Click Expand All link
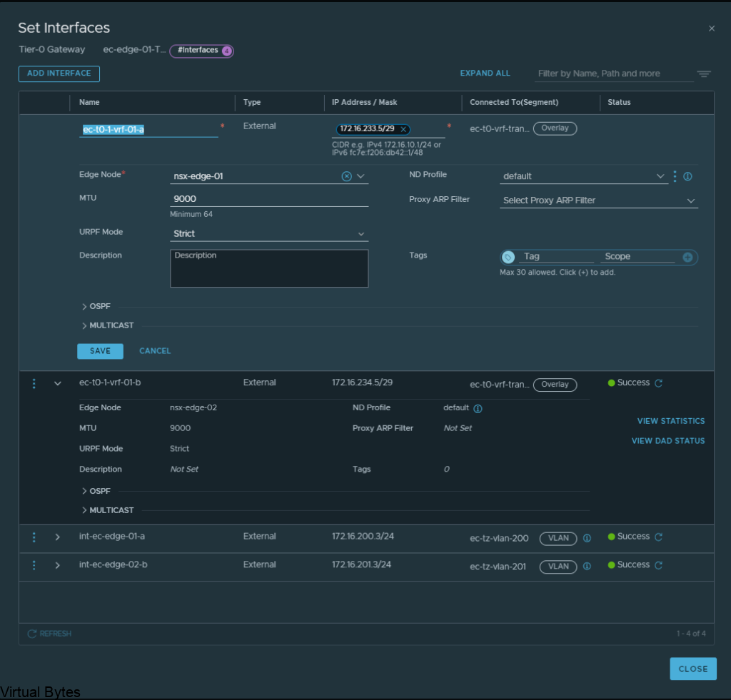Viewport: 731px width, 700px height. click(x=485, y=73)
